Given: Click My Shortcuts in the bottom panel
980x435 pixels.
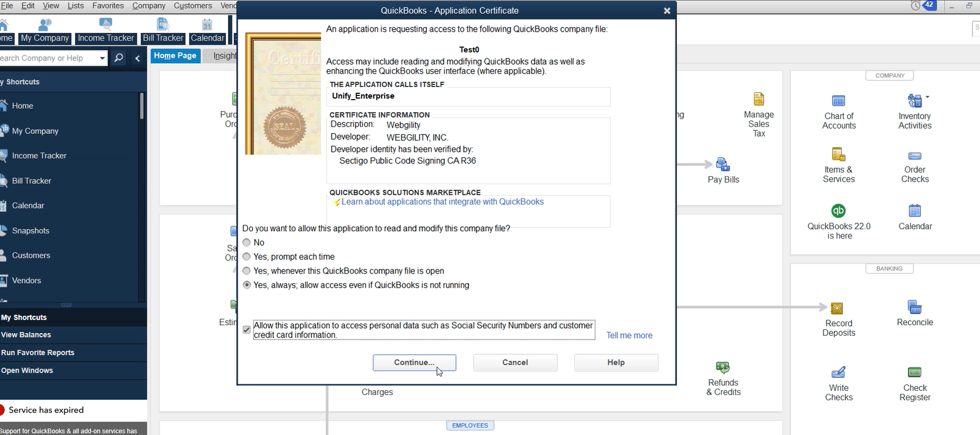Looking at the screenshot, I should pos(73,317).
